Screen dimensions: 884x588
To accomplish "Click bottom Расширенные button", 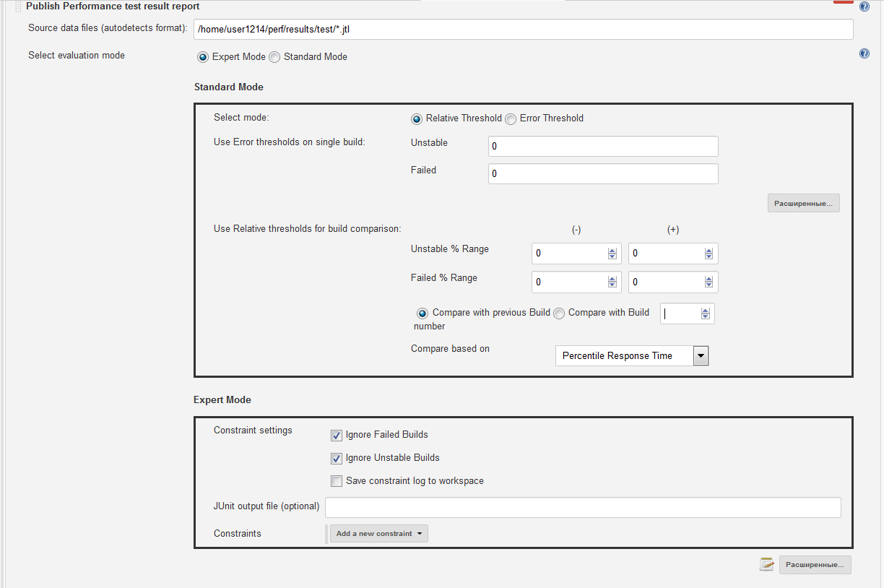I will (x=815, y=565).
